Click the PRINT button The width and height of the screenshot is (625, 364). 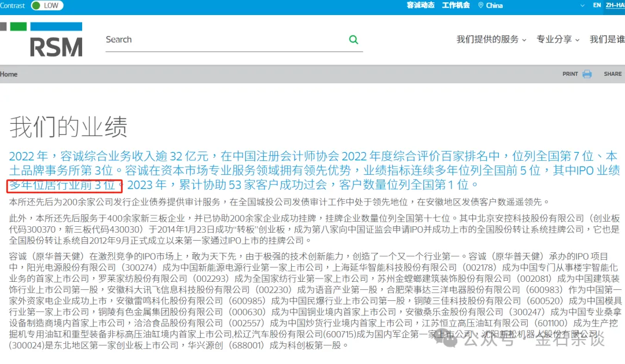click(570, 74)
